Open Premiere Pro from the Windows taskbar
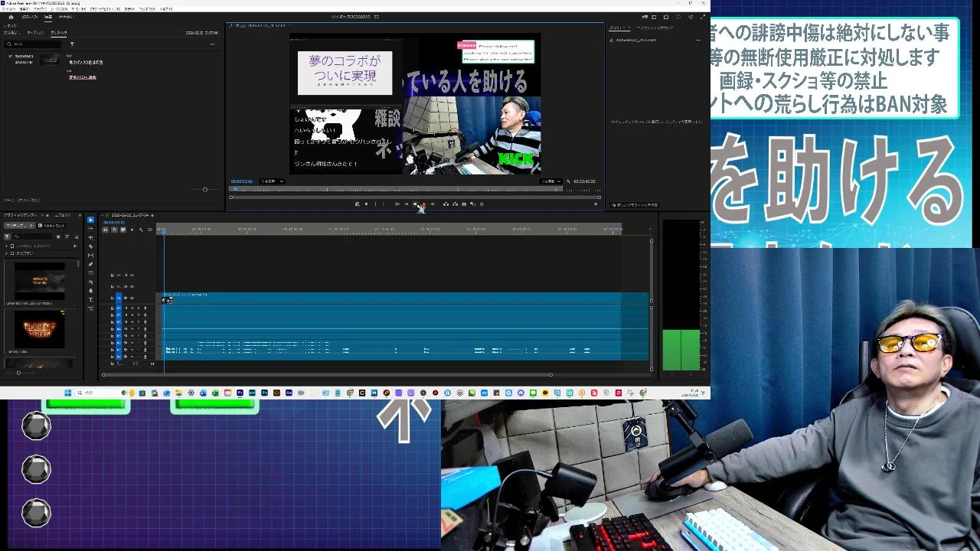This screenshot has height=551, width=980. point(240,393)
